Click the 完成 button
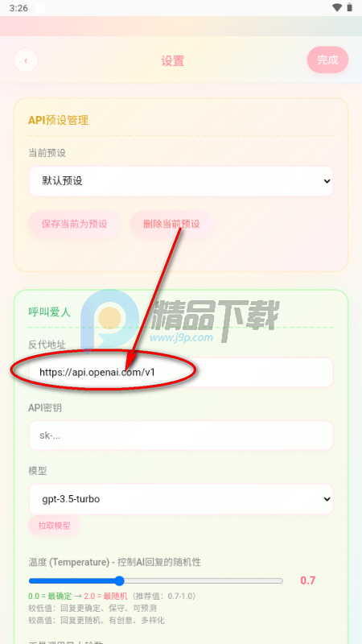Viewport: 362px width, 644px height. click(327, 60)
